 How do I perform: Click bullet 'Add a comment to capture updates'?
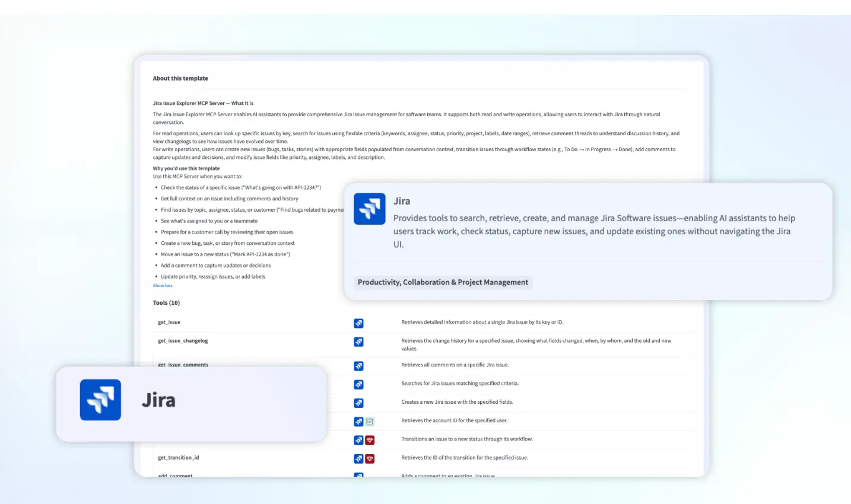[215, 266]
